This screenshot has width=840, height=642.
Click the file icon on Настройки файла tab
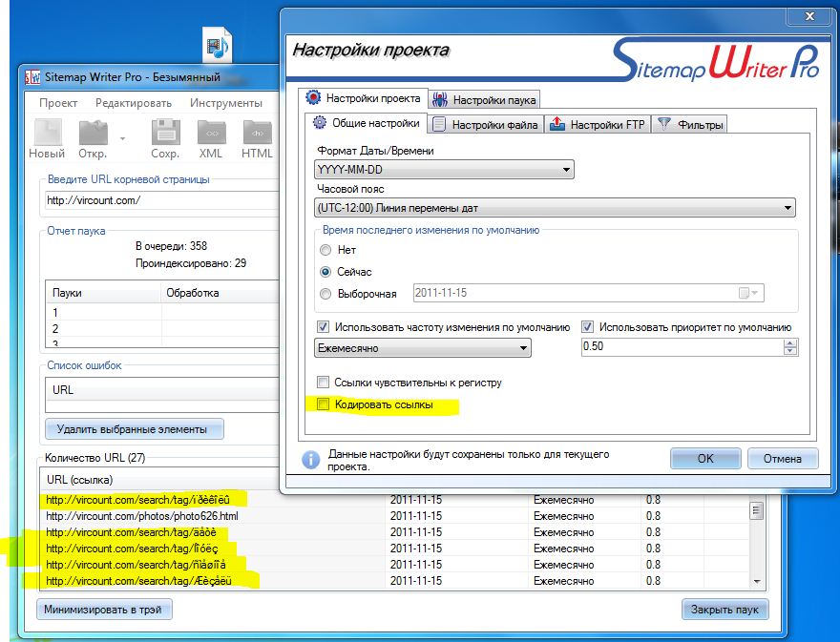(439, 124)
